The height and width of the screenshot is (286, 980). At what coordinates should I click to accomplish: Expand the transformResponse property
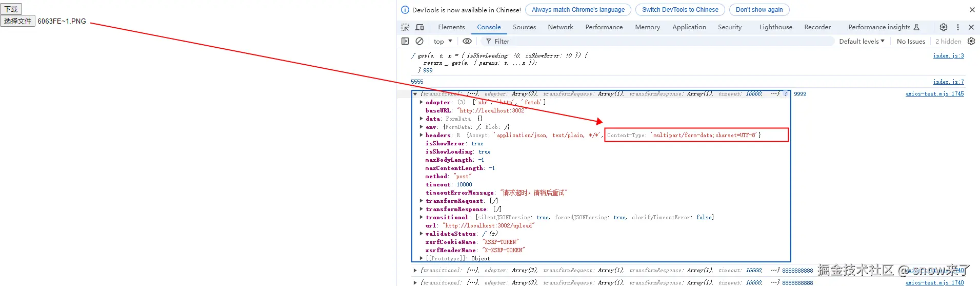[x=422, y=209]
